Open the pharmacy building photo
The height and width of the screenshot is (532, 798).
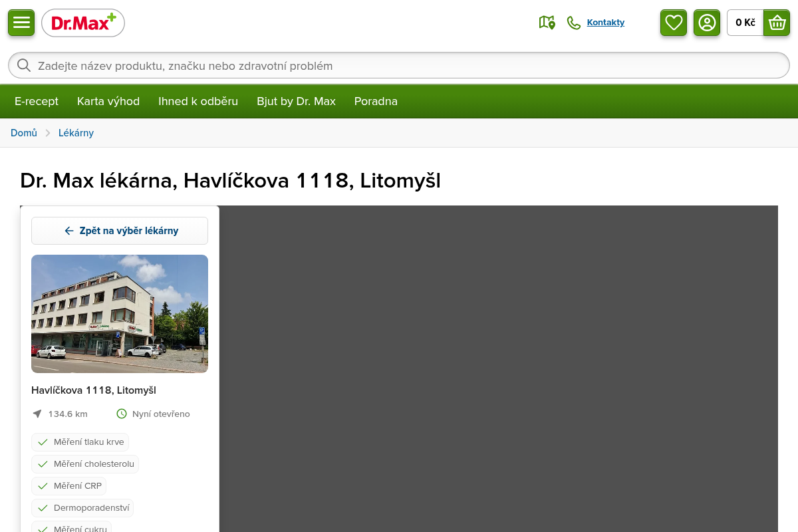click(120, 314)
